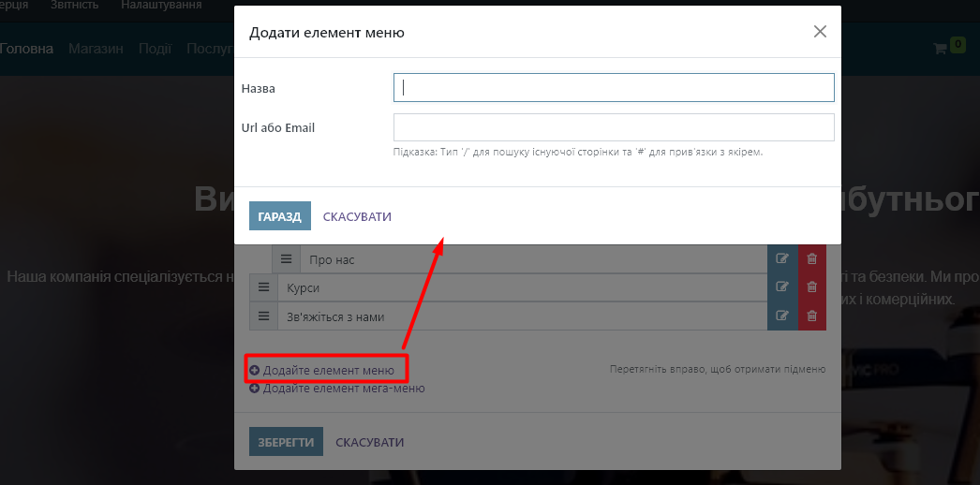Go to the Магазин page

coord(96,49)
